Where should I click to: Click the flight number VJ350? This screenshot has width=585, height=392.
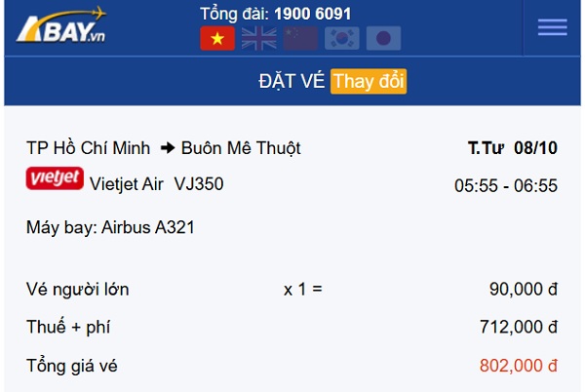[x=198, y=182]
